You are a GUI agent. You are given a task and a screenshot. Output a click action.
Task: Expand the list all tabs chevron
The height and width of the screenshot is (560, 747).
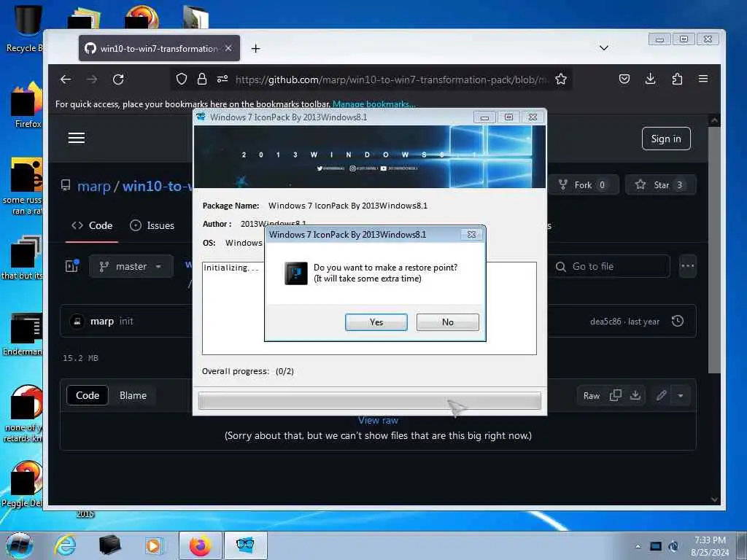coord(603,48)
